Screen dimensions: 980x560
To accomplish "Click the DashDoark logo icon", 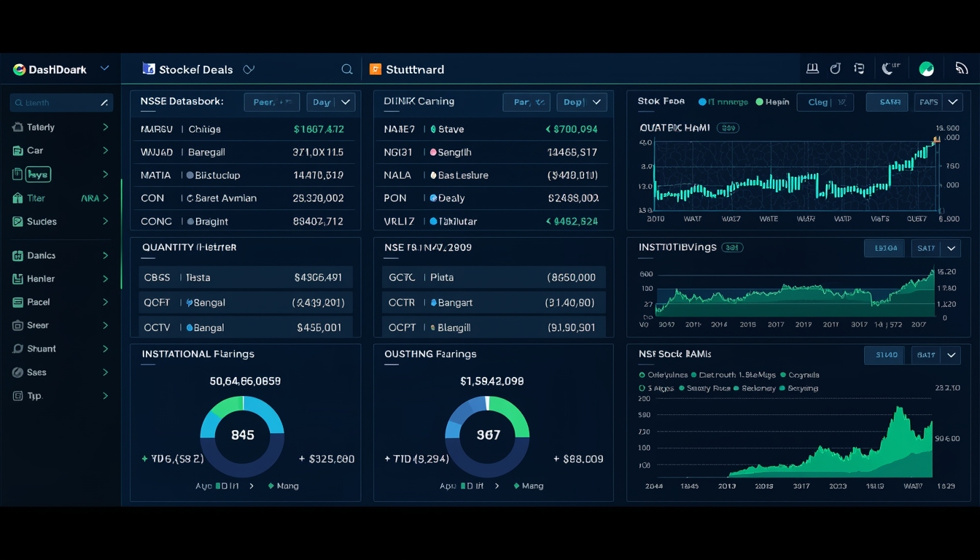I will [19, 69].
